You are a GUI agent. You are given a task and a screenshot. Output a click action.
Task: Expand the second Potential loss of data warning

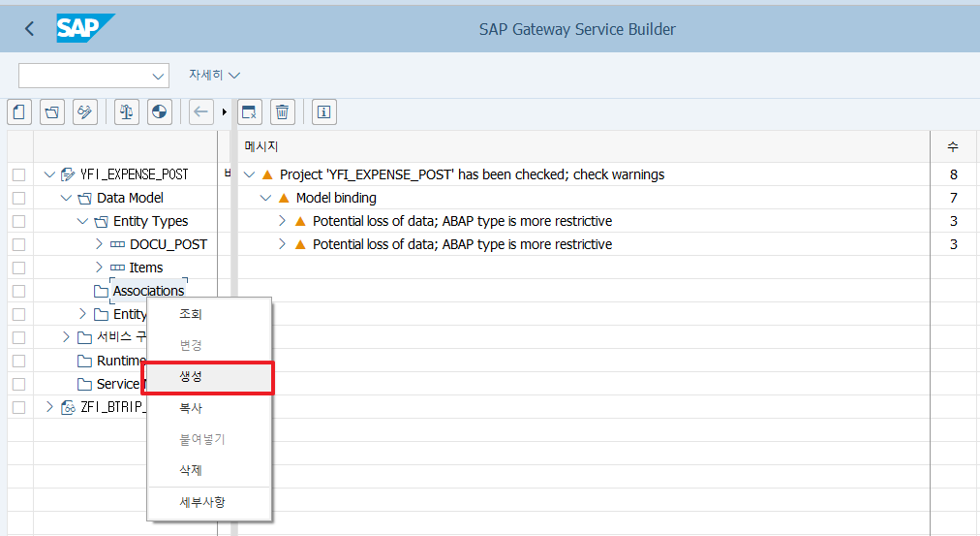[282, 244]
